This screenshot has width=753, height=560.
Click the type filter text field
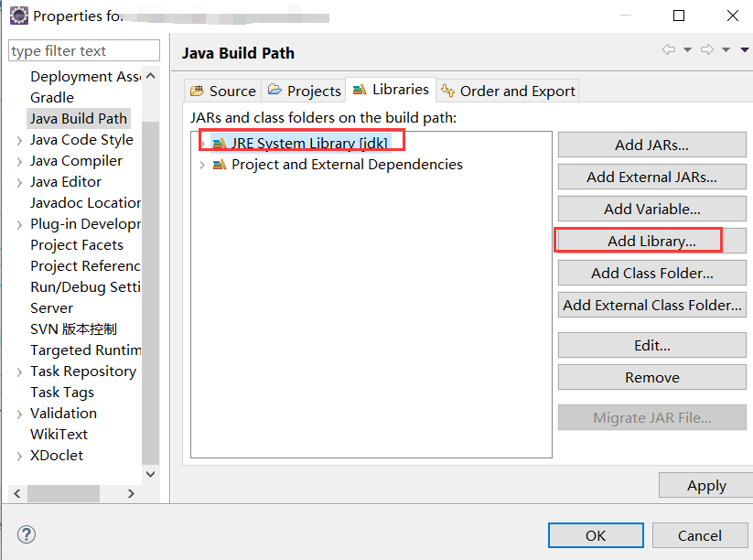point(84,50)
